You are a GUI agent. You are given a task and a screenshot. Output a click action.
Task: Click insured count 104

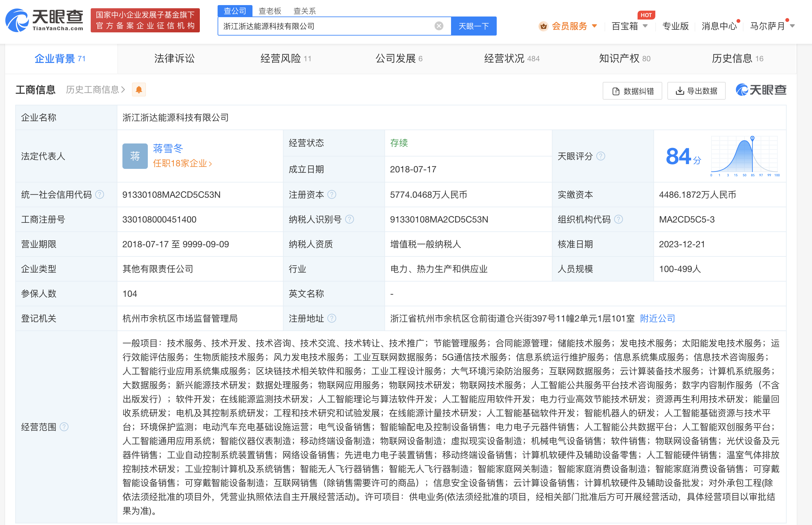pyautogui.click(x=130, y=294)
